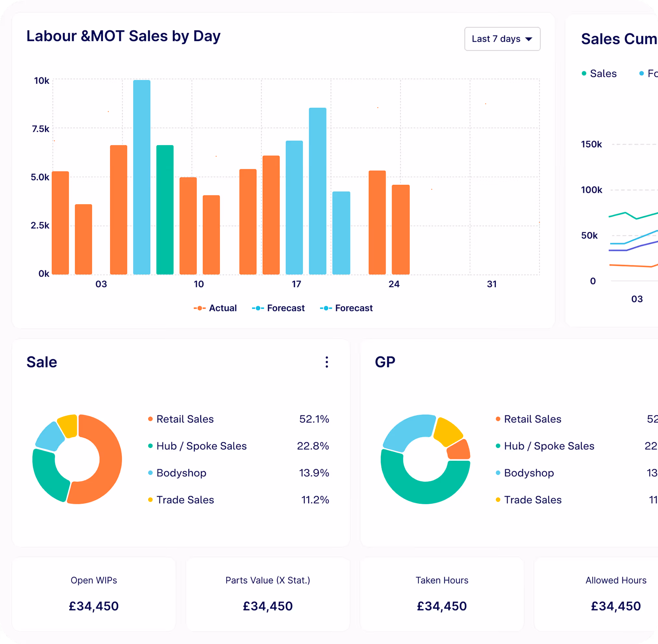Click the green bar in the bar chart
Screen dimensions: 658x644
point(165,210)
